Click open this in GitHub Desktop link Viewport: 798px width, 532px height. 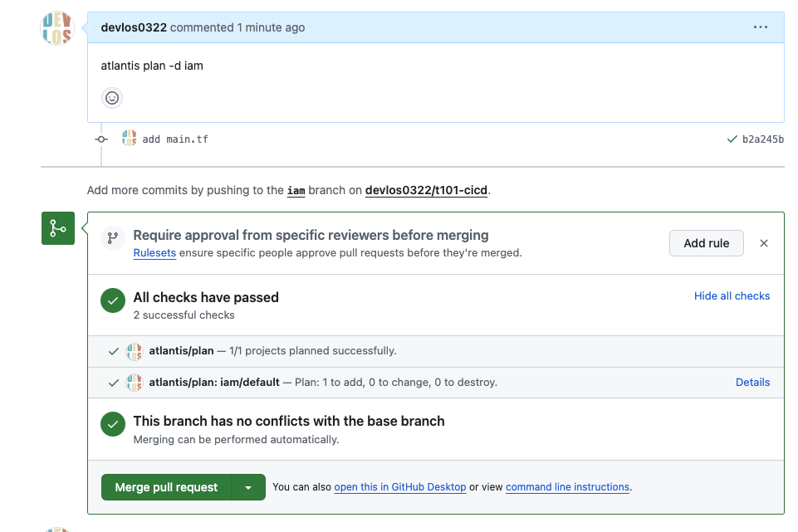[399, 487]
